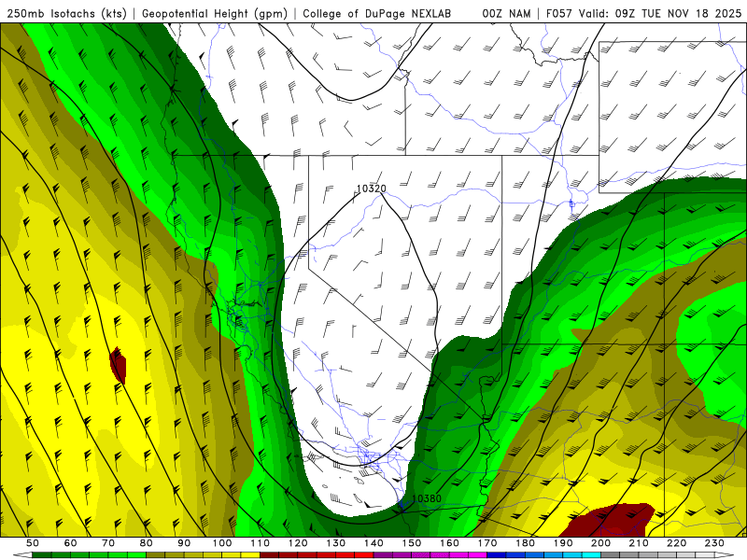Click the 10380 height contour label

[427, 498]
